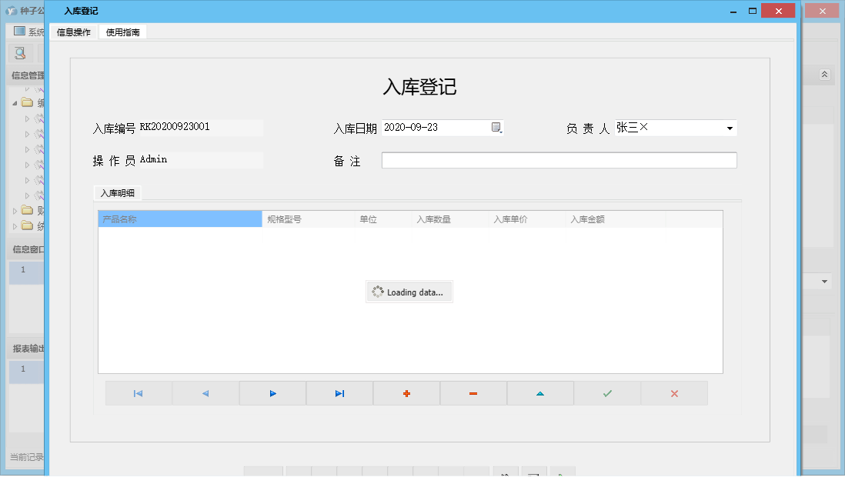Confirm the entry with the green checkmark icon
Viewport: 845px width, 504px height.
click(x=607, y=393)
